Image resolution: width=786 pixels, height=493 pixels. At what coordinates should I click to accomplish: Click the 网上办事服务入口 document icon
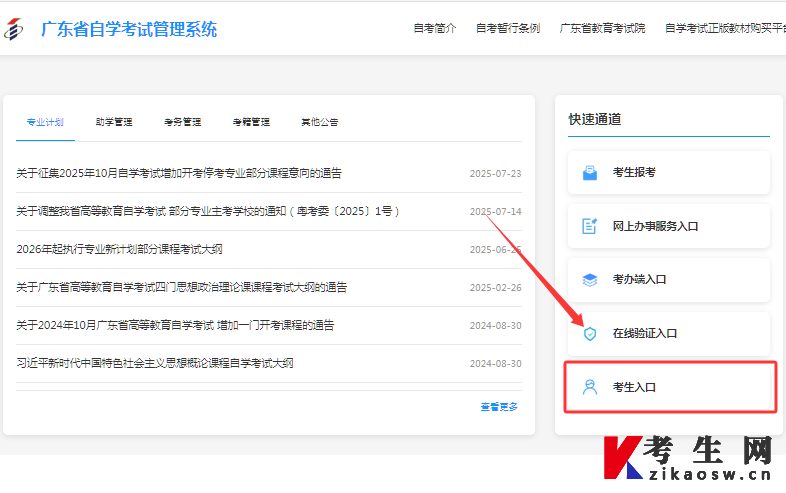tap(590, 226)
